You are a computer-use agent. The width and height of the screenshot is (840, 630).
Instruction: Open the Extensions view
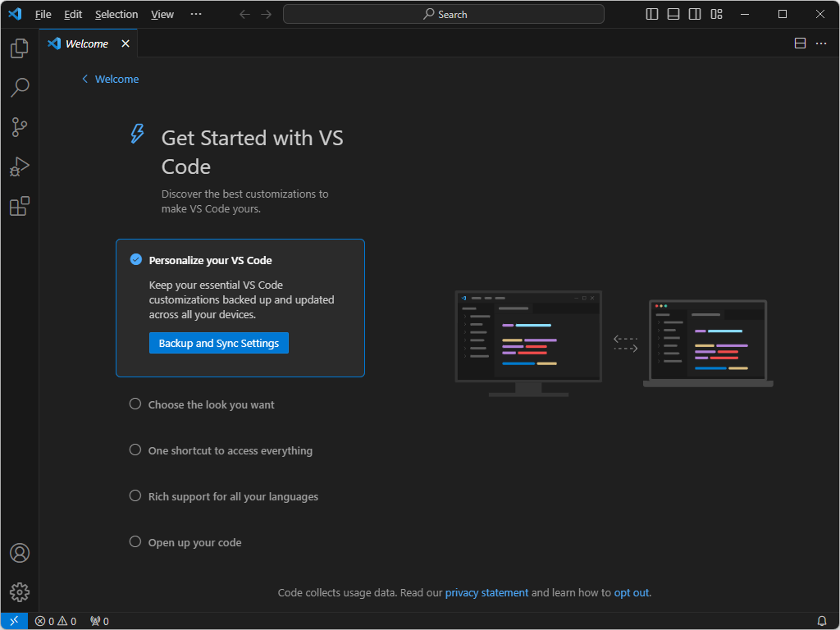pos(20,206)
